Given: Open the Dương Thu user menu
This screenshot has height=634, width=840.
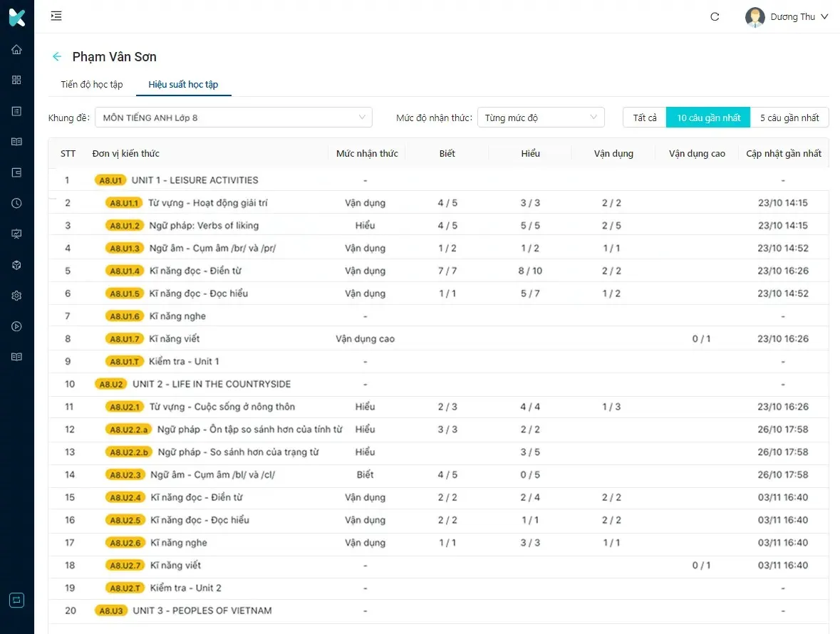Looking at the screenshot, I should pos(787,16).
